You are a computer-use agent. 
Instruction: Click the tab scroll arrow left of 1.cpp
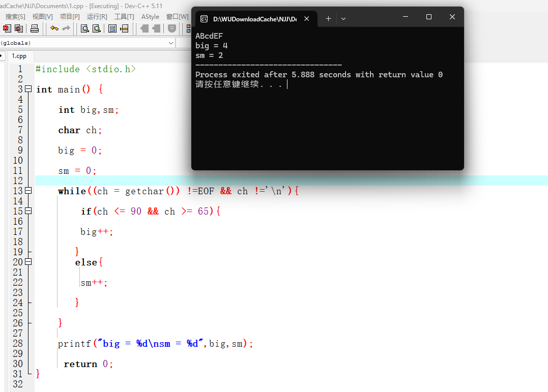[2, 55]
